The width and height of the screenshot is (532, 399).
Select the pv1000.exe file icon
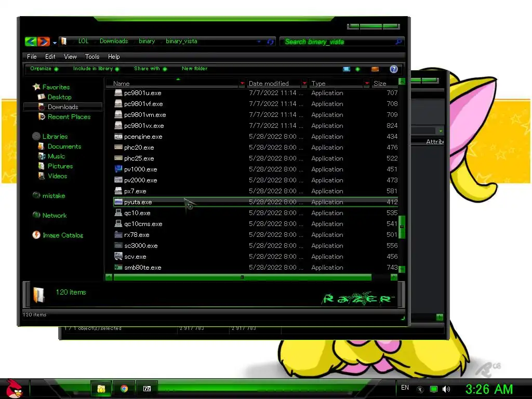118,169
